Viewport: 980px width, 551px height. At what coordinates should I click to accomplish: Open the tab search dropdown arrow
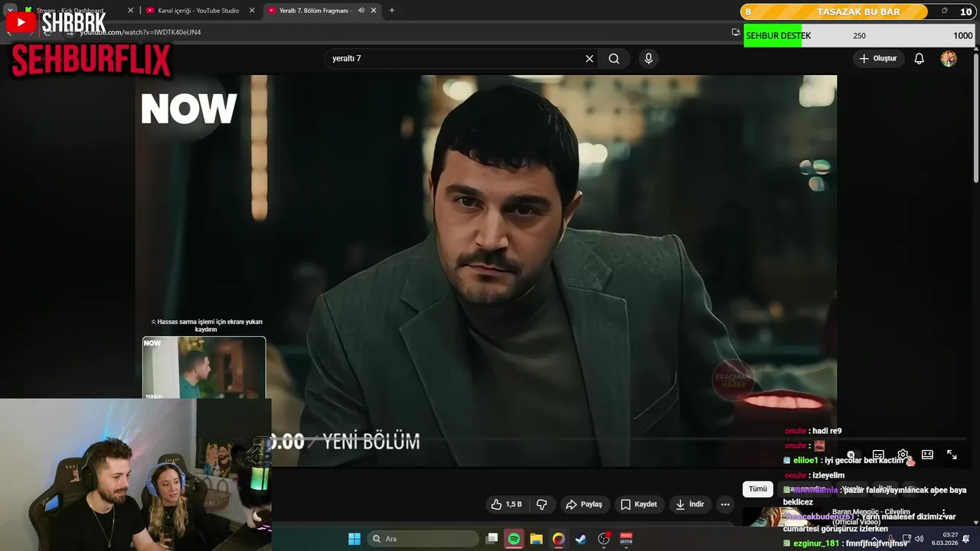(10, 11)
